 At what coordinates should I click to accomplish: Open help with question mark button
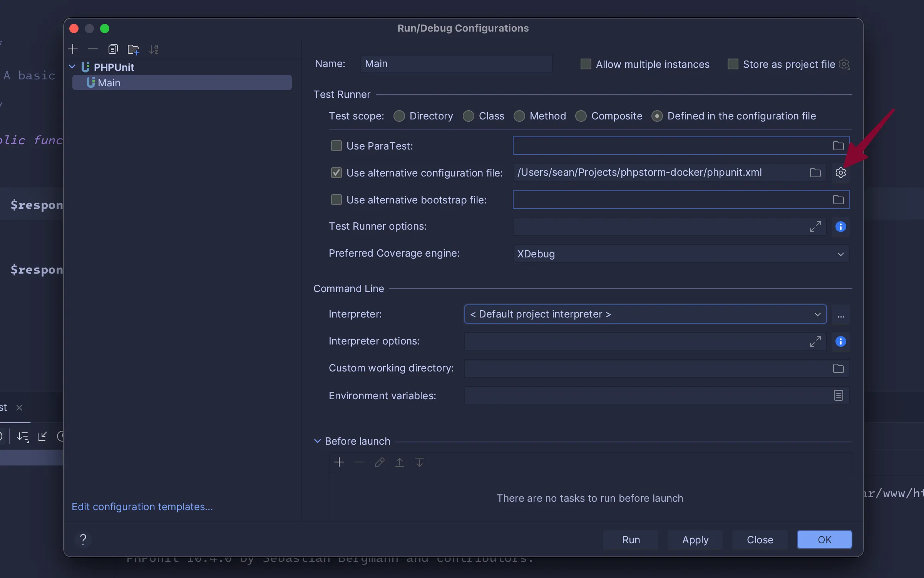pos(83,539)
